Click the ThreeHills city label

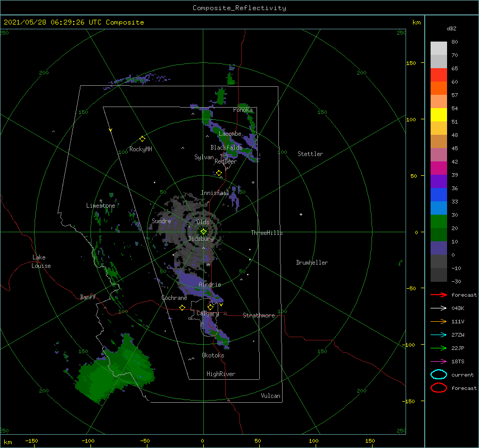pyautogui.click(x=267, y=233)
